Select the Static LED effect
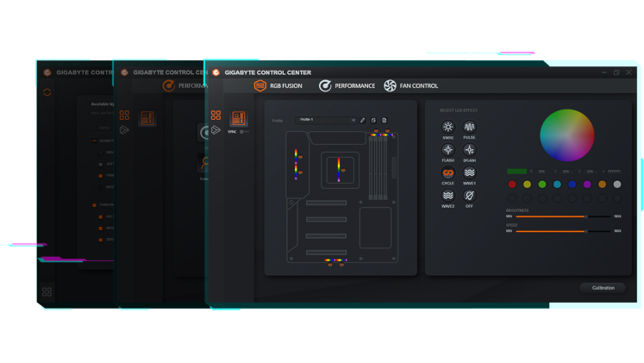 pyautogui.click(x=447, y=128)
